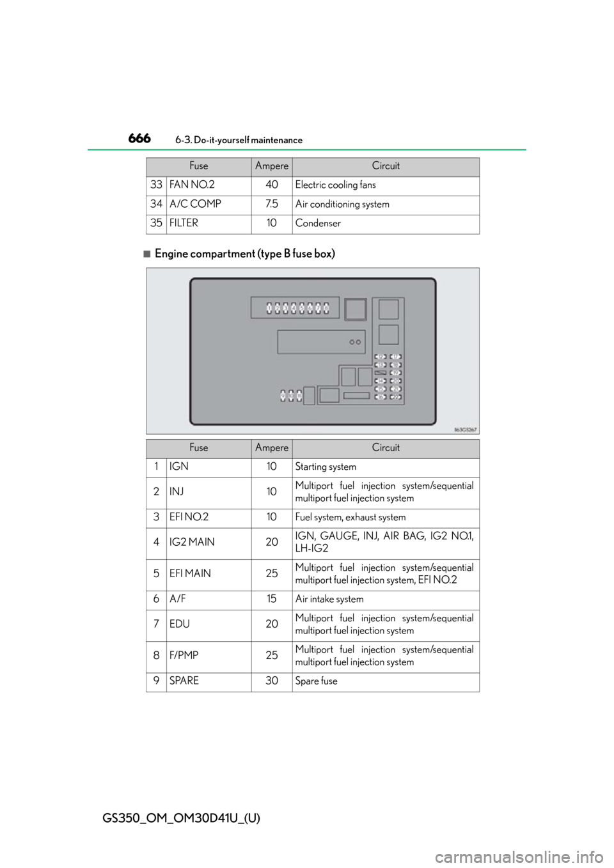This screenshot has height=868, width=614.
Task: Click the A/F fuse label
Action: pos(177,599)
